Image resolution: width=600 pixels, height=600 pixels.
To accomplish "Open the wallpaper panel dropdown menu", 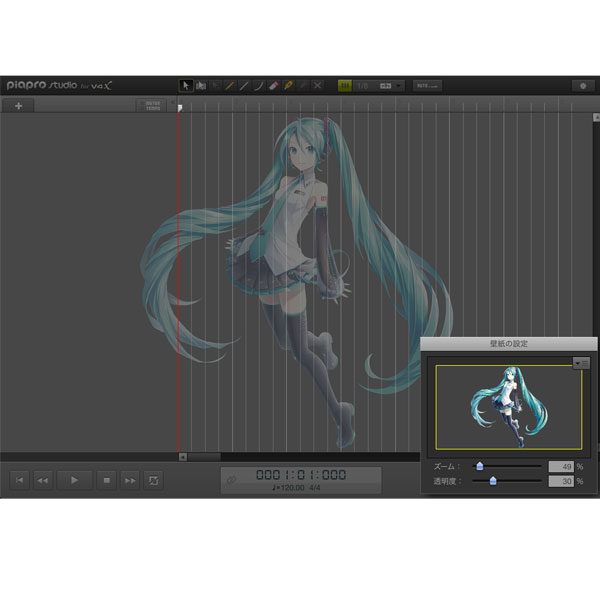I will 581,363.
